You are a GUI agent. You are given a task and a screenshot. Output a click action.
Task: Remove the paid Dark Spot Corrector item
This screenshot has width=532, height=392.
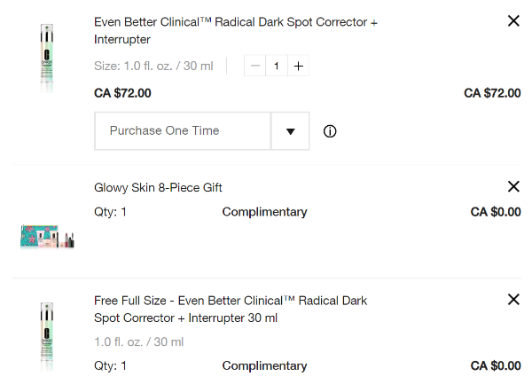click(513, 21)
